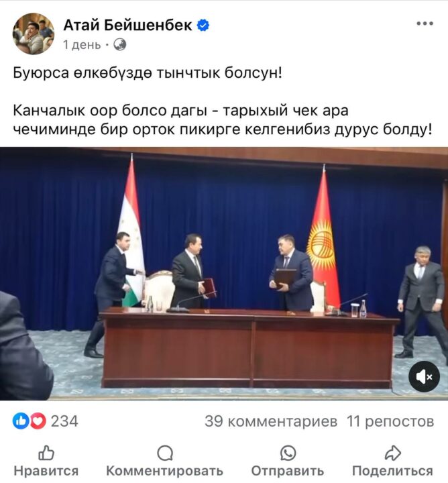The width and height of the screenshot is (448, 483).
Task: Click the blue verified badge
Action: 203,25
